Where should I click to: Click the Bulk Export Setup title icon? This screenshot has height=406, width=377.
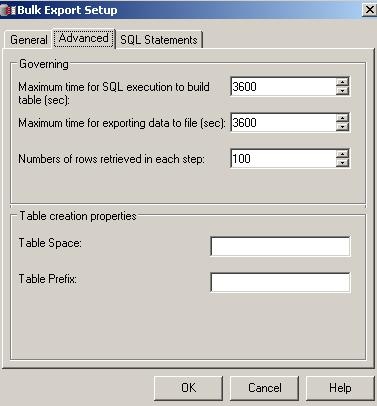click(x=8, y=10)
